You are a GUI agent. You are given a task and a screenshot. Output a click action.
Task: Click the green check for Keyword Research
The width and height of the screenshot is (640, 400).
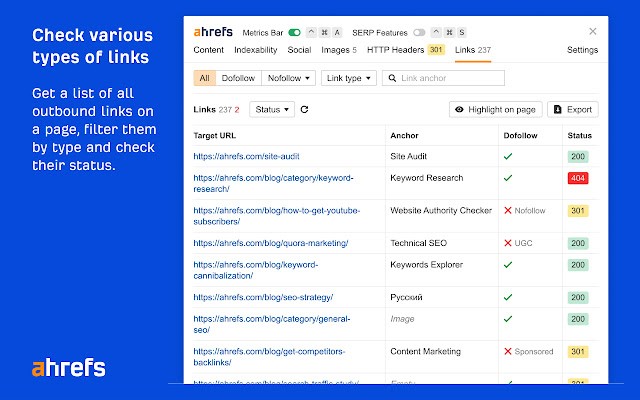[508, 178]
